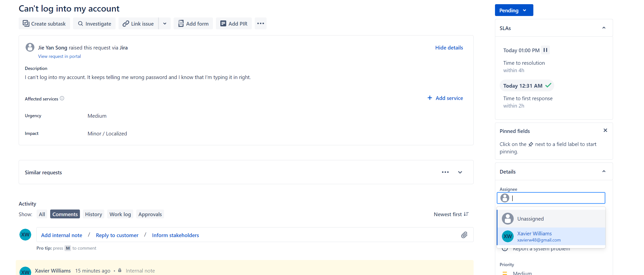Click the attachment paperclip icon
This screenshot has height=275, width=644.
point(464,235)
